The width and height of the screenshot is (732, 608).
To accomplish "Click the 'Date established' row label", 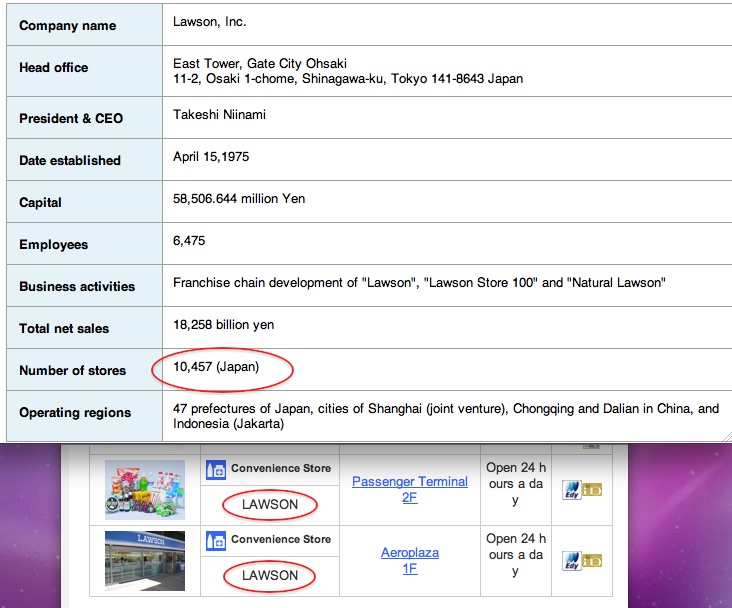I will pyautogui.click(x=70, y=161).
